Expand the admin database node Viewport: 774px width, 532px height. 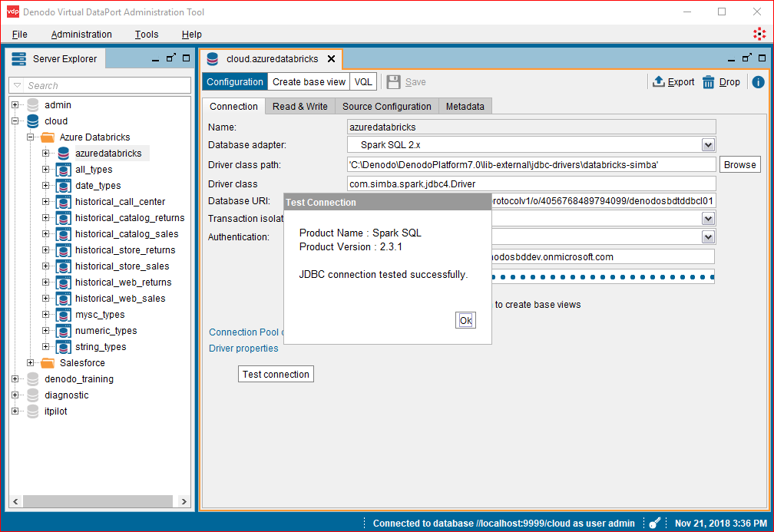pyautogui.click(x=15, y=104)
